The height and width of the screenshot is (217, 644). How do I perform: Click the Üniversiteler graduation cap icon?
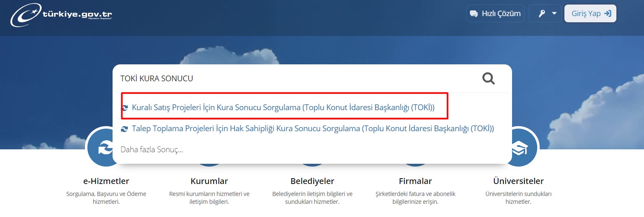click(x=519, y=148)
